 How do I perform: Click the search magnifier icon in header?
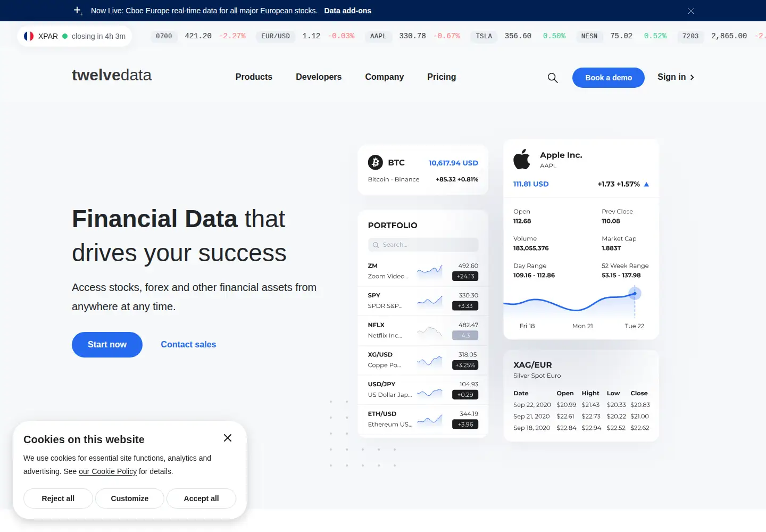[553, 78]
